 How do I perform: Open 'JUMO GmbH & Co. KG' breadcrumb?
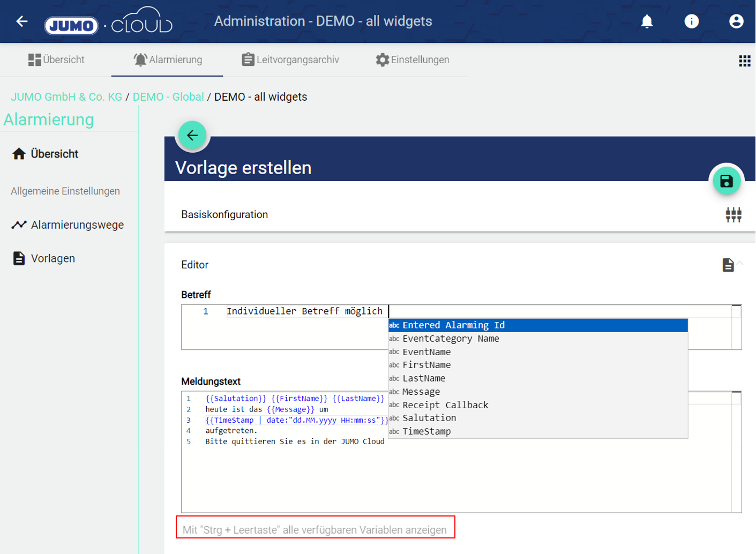click(66, 97)
